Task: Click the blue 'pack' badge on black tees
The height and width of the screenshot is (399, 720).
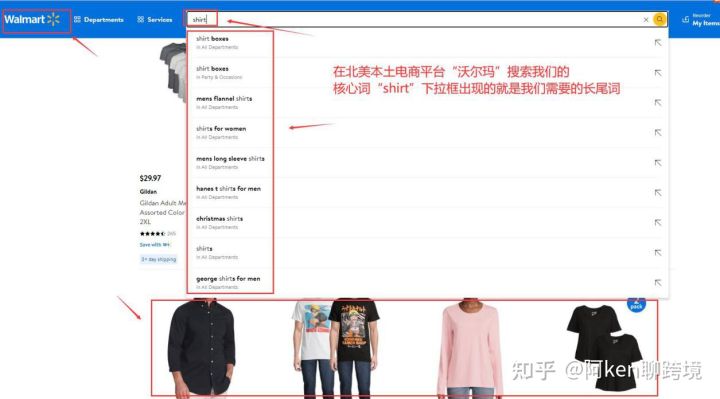Action: pyautogui.click(x=636, y=305)
